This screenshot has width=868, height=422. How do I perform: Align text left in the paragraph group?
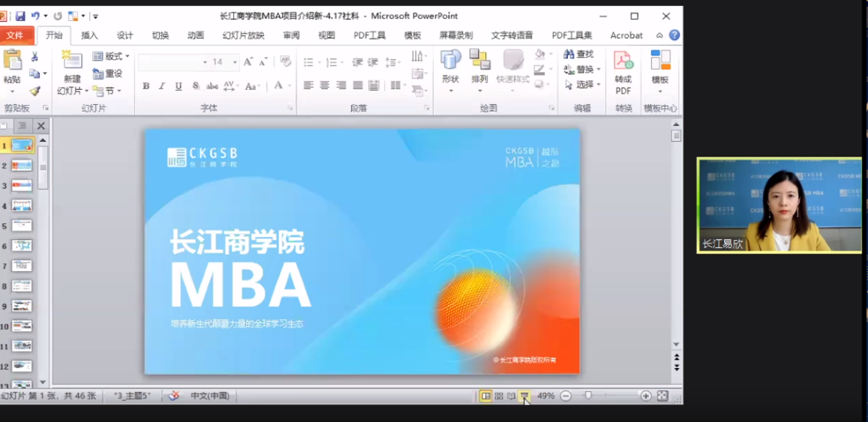308,85
